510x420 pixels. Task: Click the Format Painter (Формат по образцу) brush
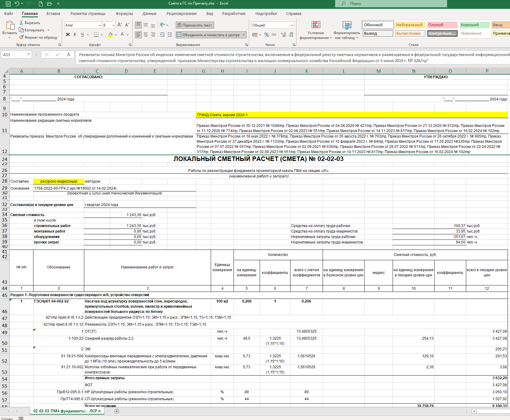[22, 37]
